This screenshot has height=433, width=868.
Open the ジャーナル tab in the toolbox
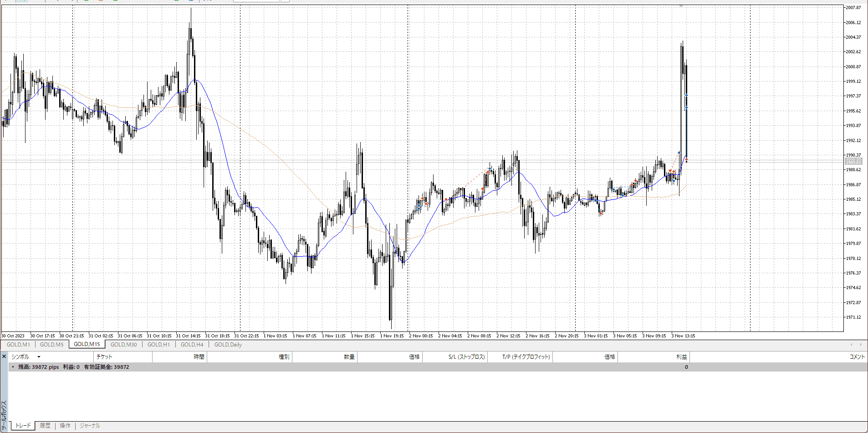90,426
